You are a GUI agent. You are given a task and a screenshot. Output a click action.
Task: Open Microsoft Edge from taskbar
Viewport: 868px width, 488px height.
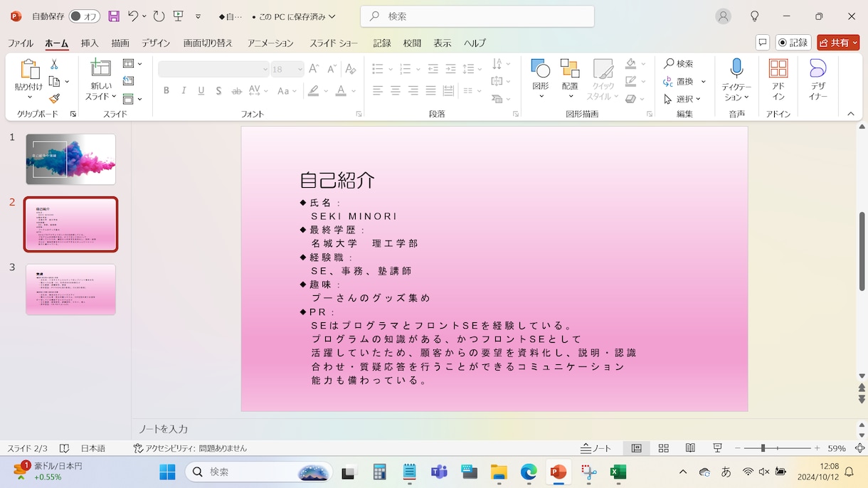528,472
